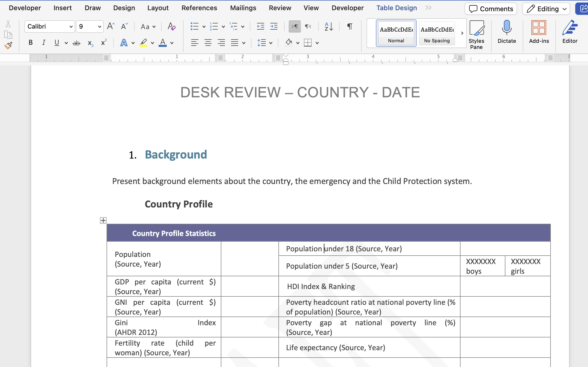Toggle Bold formatting
The image size is (588, 367).
point(31,43)
